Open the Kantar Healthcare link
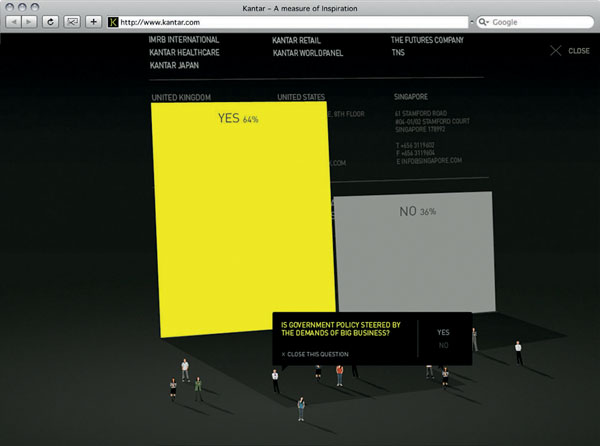The height and width of the screenshot is (446, 600). pos(184,52)
